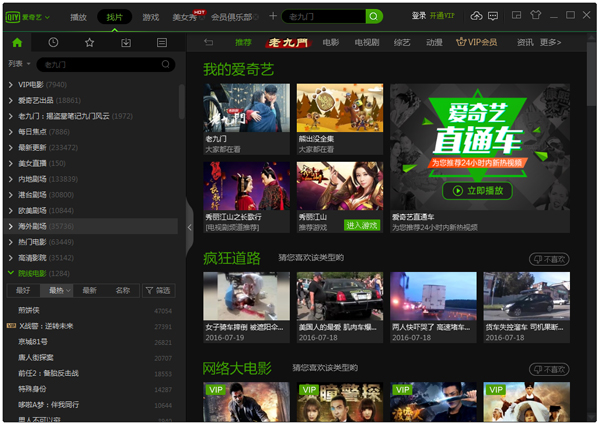
Task: Click 立即播放 button on banner
Action: (478, 191)
